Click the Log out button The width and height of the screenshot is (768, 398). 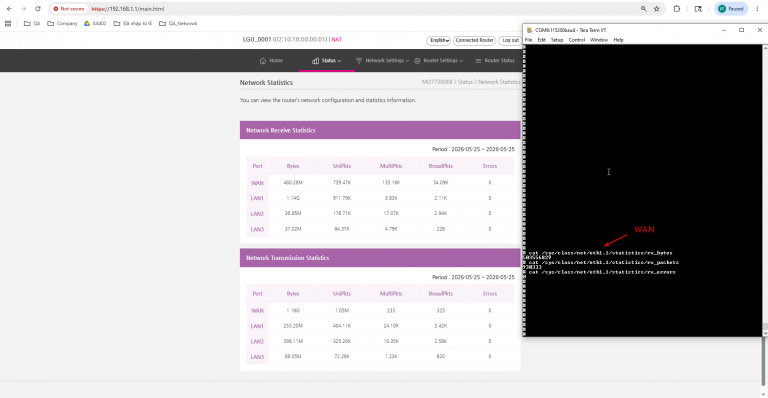coord(510,40)
